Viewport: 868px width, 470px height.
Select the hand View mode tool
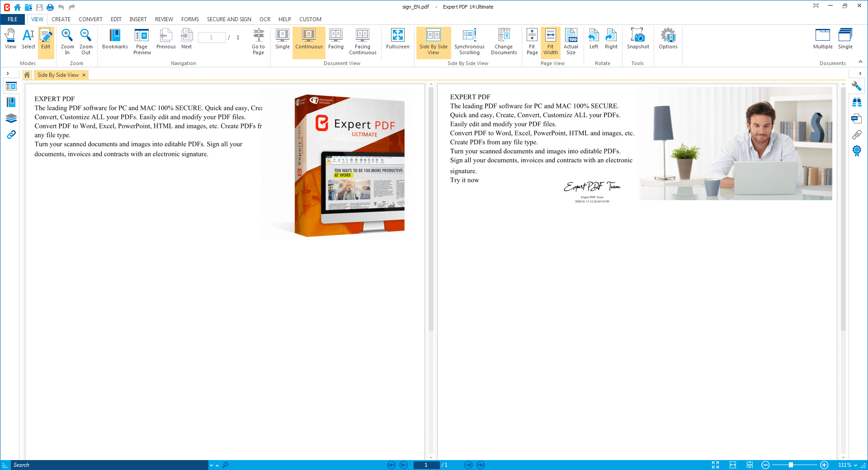(10, 39)
